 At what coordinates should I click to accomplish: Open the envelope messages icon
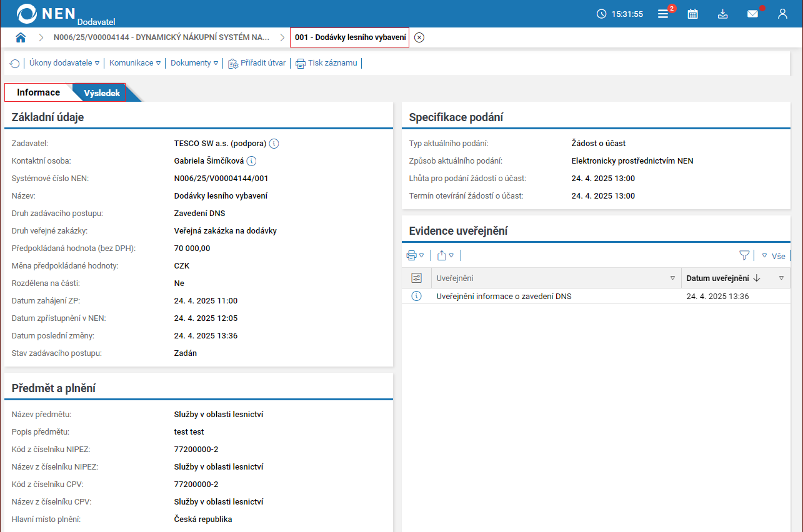click(752, 14)
